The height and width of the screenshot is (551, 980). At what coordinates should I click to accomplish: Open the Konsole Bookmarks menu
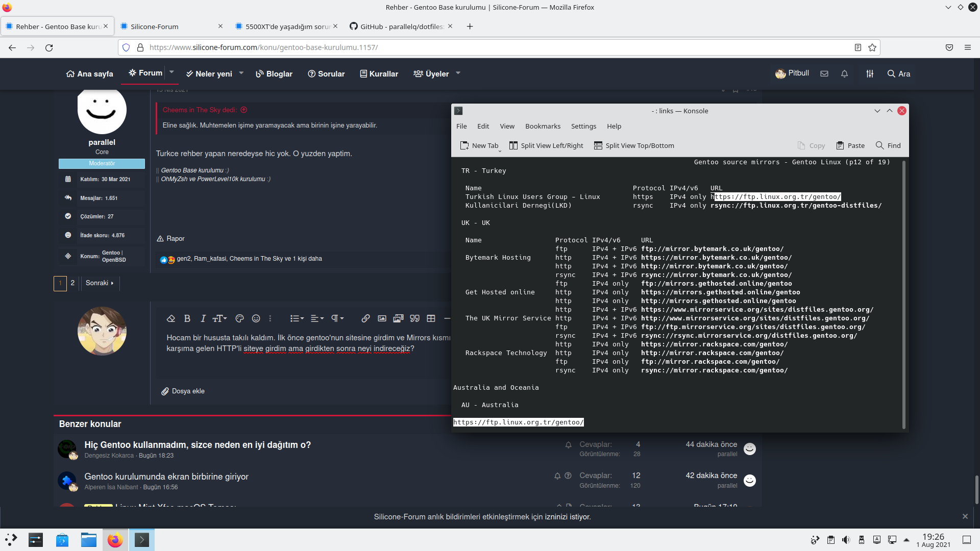point(543,127)
